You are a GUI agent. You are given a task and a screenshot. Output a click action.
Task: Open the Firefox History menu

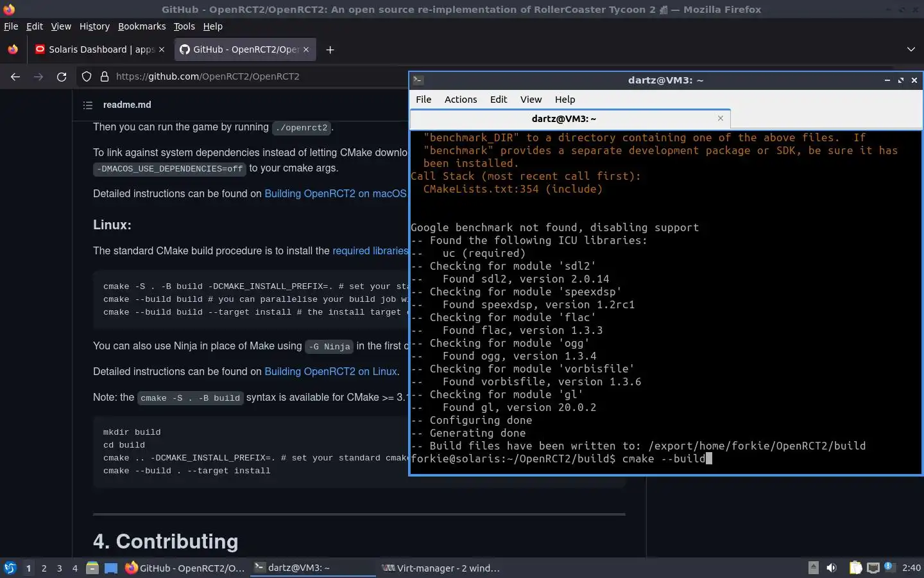point(94,26)
